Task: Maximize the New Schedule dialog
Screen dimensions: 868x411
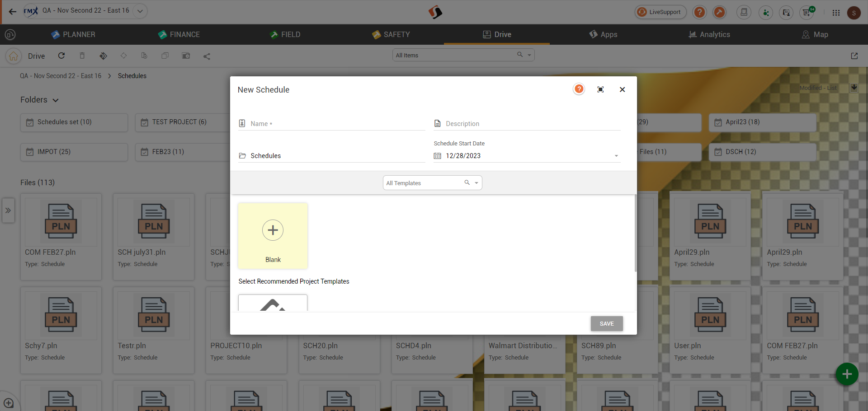Action: point(600,89)
